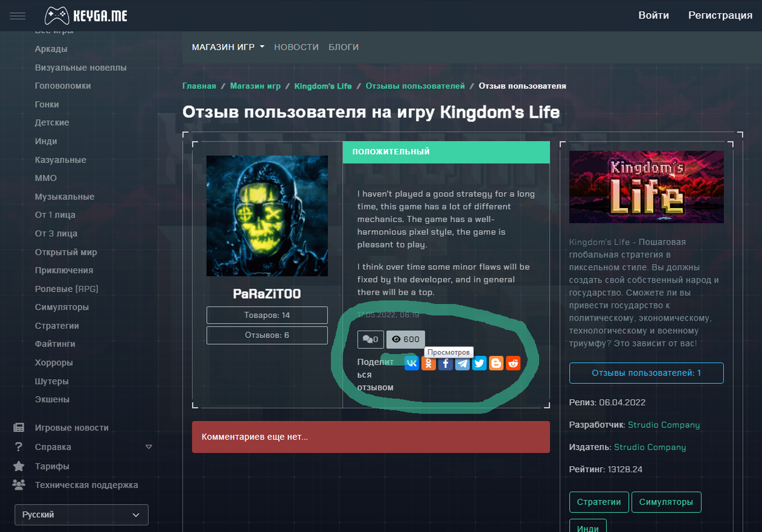Open the Магазин игр breadcrumb link
Screen dimensions: 762x532
255,86
